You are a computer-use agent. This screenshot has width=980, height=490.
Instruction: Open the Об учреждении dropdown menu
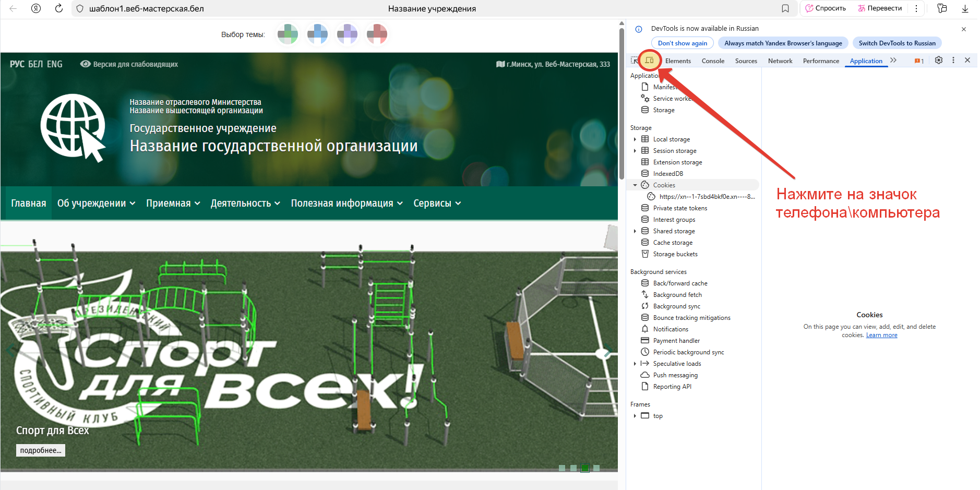[96, 204]
